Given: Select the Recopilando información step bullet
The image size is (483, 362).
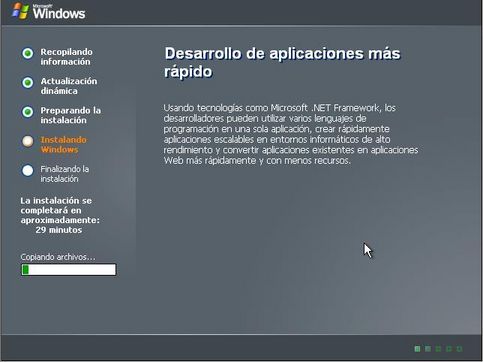Looking at the screenshot, I should coord(28,53).
